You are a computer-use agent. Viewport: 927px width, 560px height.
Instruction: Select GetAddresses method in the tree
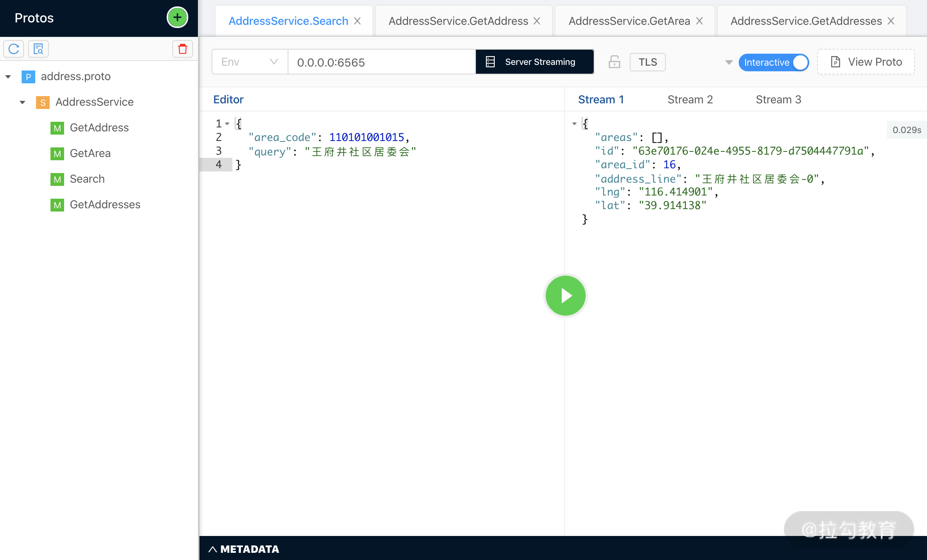pos(105,205)
